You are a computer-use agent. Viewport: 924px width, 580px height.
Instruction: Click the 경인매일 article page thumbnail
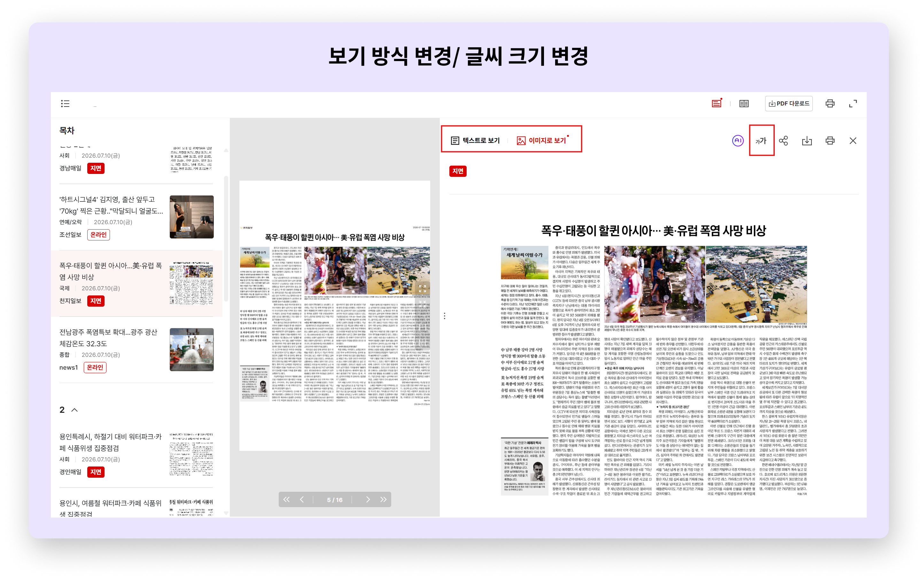[192, 454]
